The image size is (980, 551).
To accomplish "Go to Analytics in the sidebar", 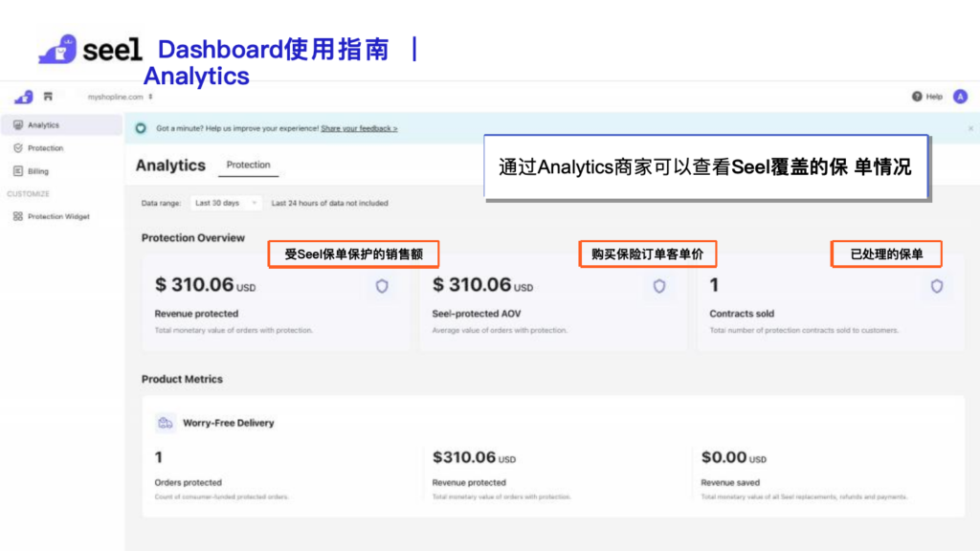I will pos(43,125).
